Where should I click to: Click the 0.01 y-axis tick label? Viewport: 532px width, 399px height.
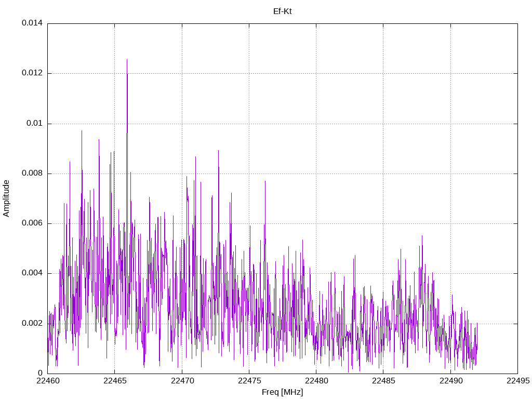click(x=34, y=124)
